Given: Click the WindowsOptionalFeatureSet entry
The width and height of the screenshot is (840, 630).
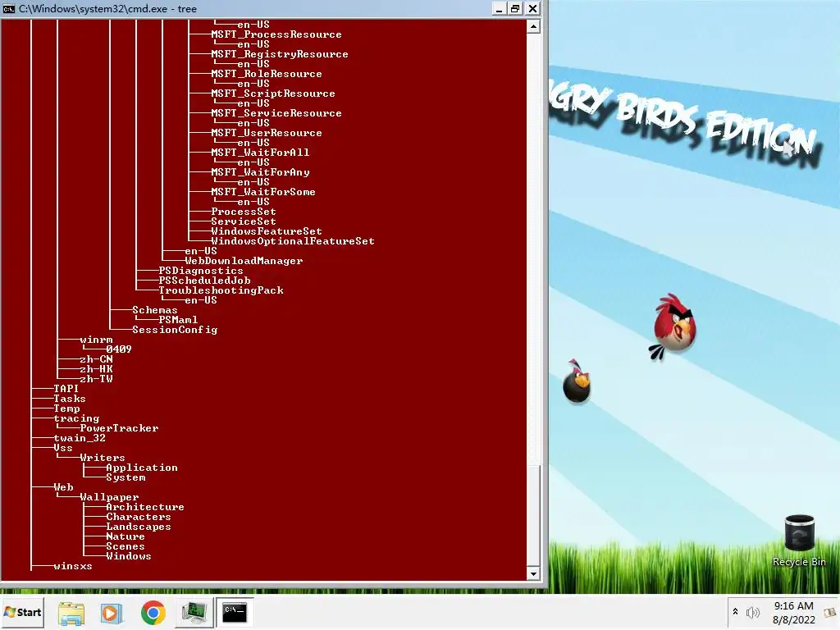Looking at the screenshot, I should pos(293,241).
